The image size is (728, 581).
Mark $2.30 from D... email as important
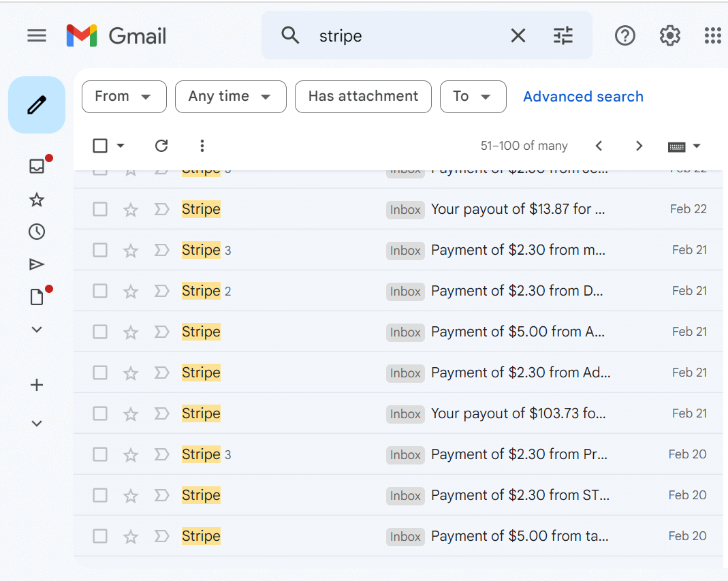coord(161,292)
